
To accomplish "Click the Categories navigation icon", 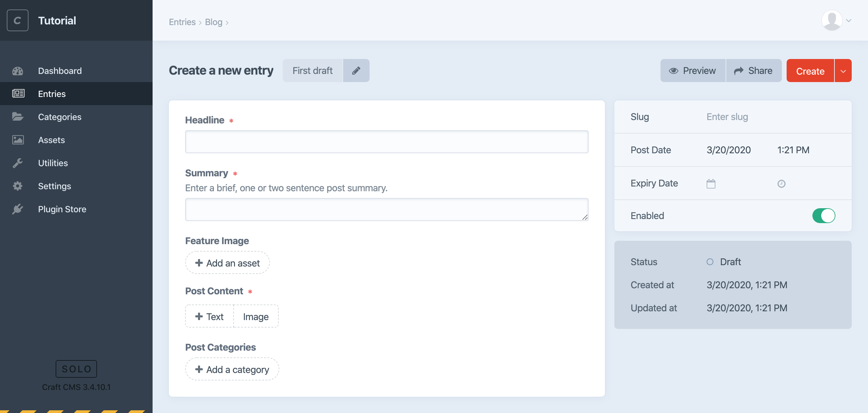I will (x=18, y=116).
